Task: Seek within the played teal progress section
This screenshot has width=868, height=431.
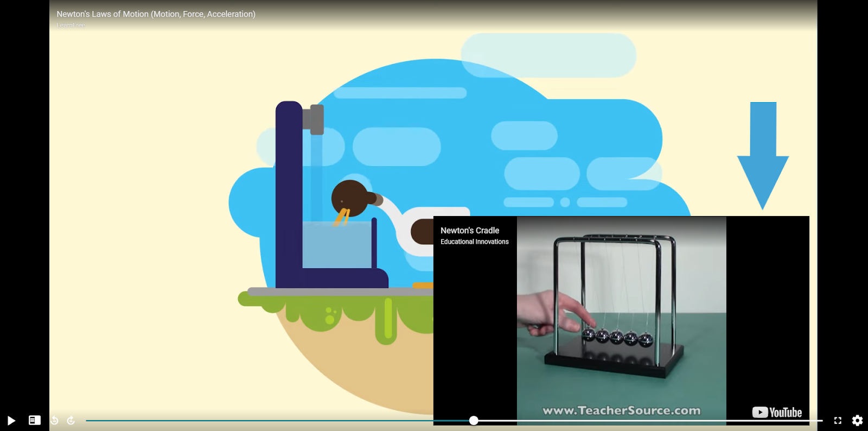Action: (x=271, y=420)
